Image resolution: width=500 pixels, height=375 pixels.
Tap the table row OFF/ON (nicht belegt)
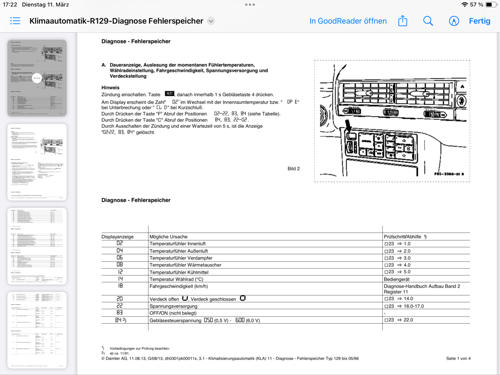pyautogui.click(x=286, y=313)
